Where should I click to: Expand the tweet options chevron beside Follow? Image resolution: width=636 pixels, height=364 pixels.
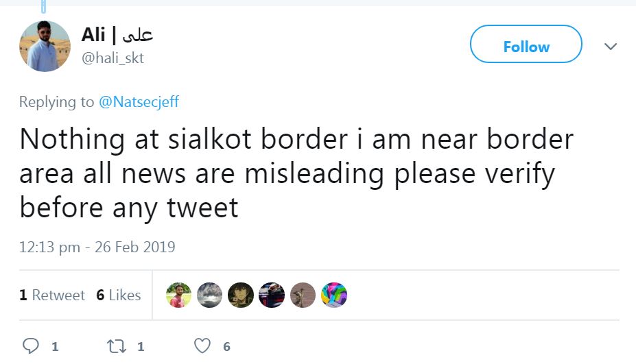pos(610,47)
